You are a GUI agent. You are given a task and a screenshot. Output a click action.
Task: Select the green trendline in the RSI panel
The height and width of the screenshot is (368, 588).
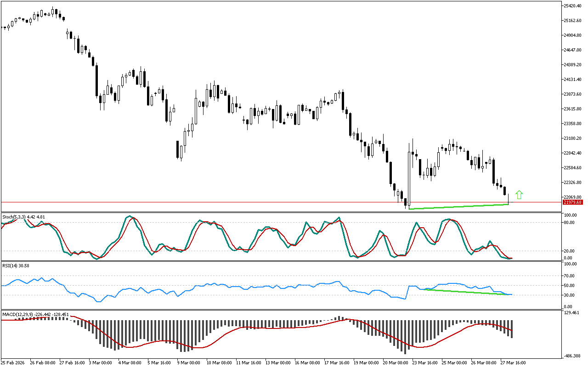point(464,292)
